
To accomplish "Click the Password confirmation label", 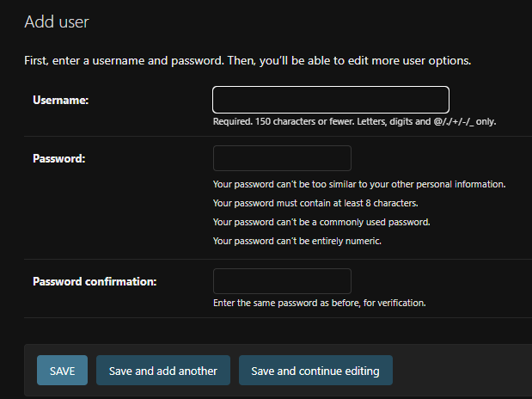I will [95, 281].
